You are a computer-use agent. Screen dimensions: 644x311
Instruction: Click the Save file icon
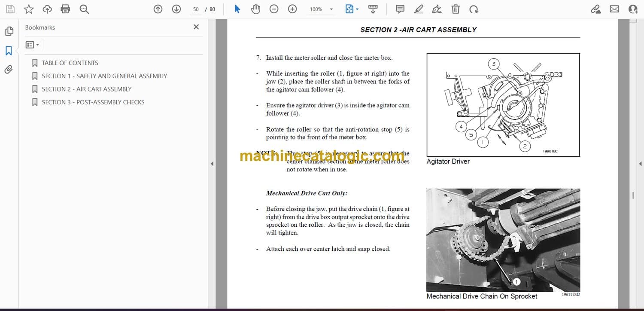coord(10,9)
